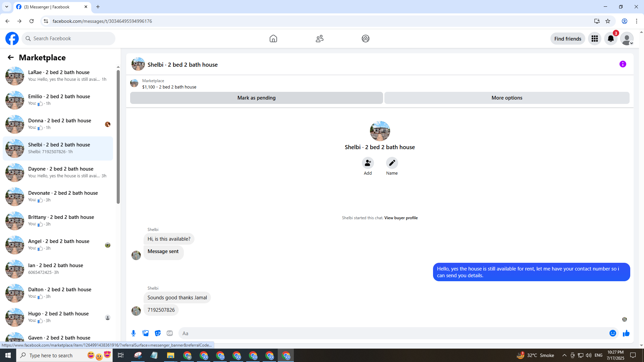The image size is (644, 362).
Task: Click the Add people icon
Action: [368, 163]
